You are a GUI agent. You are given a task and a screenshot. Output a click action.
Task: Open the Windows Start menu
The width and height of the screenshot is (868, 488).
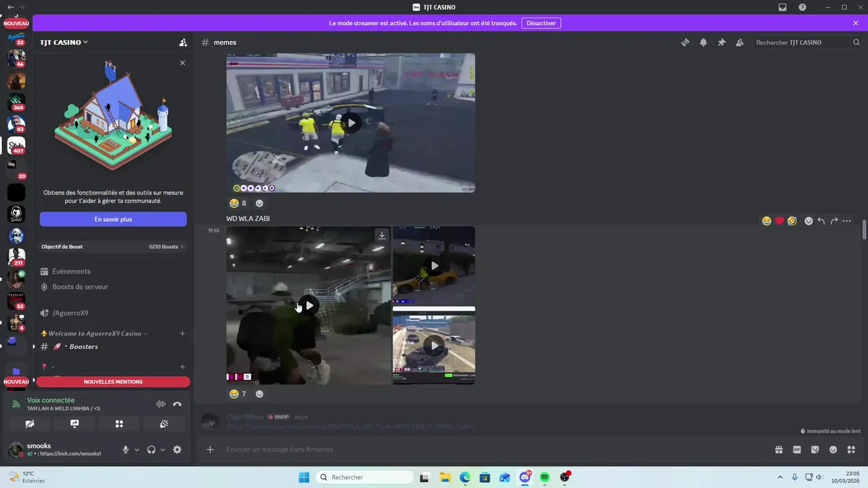(x=304, y=477)
